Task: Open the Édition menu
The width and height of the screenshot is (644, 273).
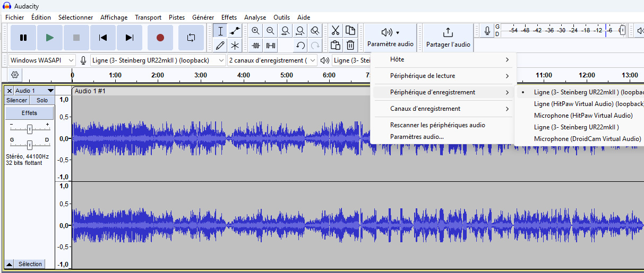Action: click(x=41, y=17)
